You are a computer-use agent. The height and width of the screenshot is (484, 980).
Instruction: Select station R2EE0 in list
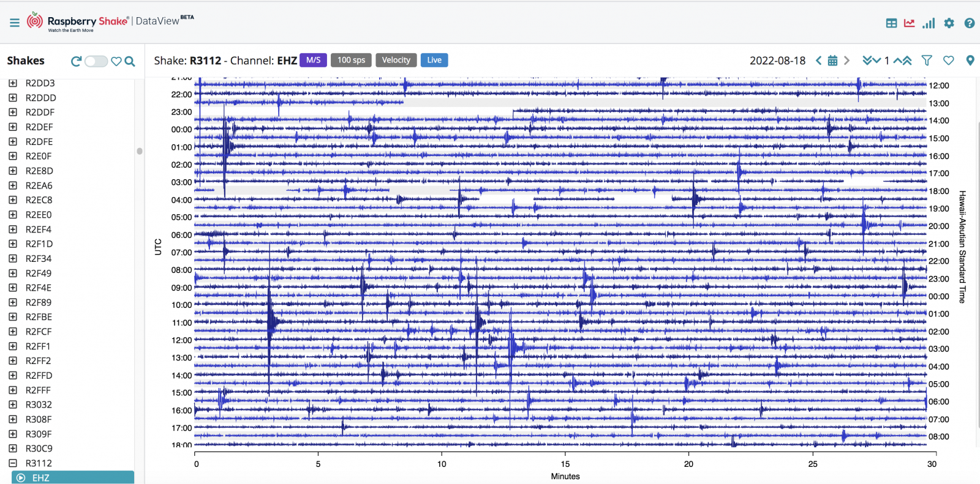[39, 215]
